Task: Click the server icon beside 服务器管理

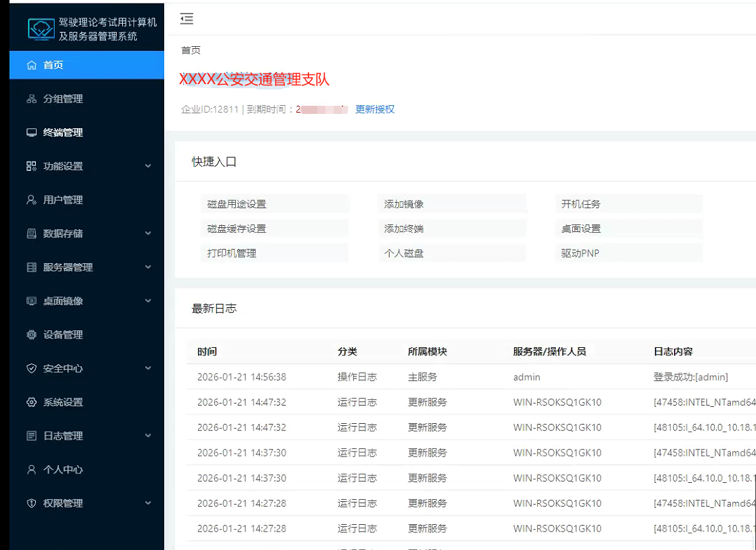Action: [31, 267]
